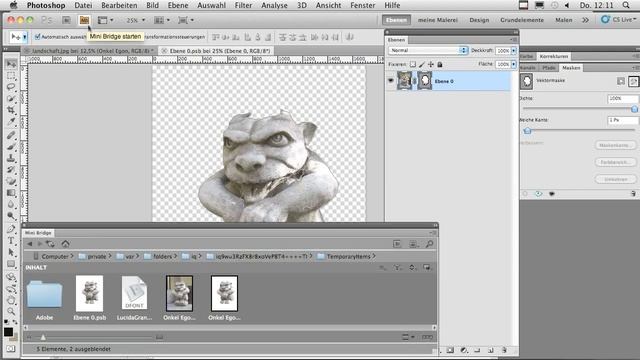Open the Filter menu

pos(243,5)
